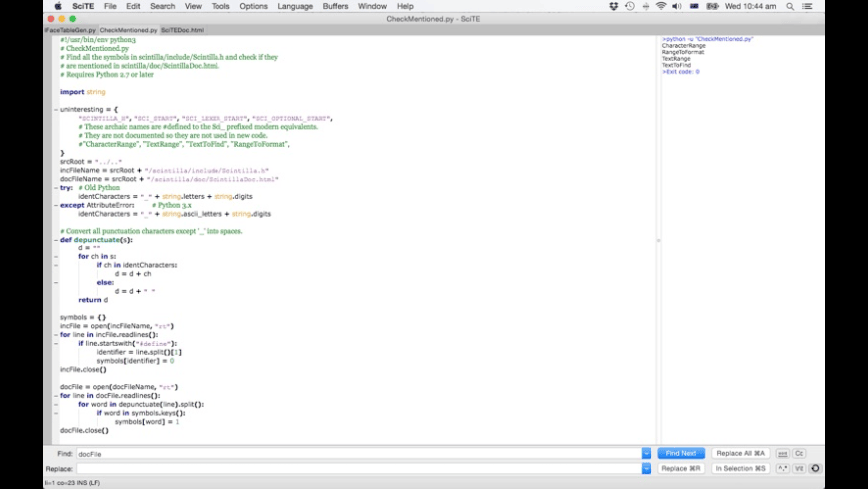
Task: Switch to the IFaceTableGen.py tab
Action: pyautogui.click(x=70, y=30)
